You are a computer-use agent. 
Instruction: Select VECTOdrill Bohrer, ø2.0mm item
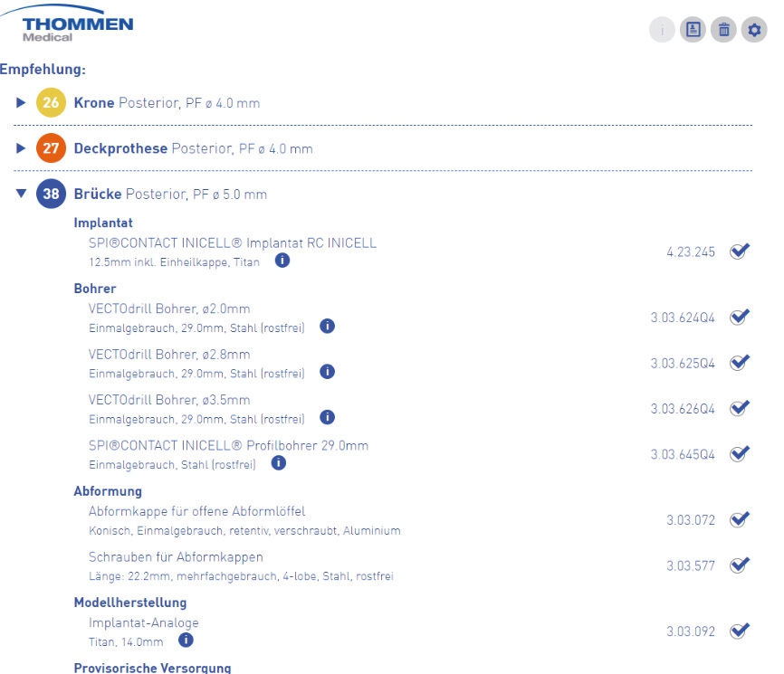pos(169,309)
